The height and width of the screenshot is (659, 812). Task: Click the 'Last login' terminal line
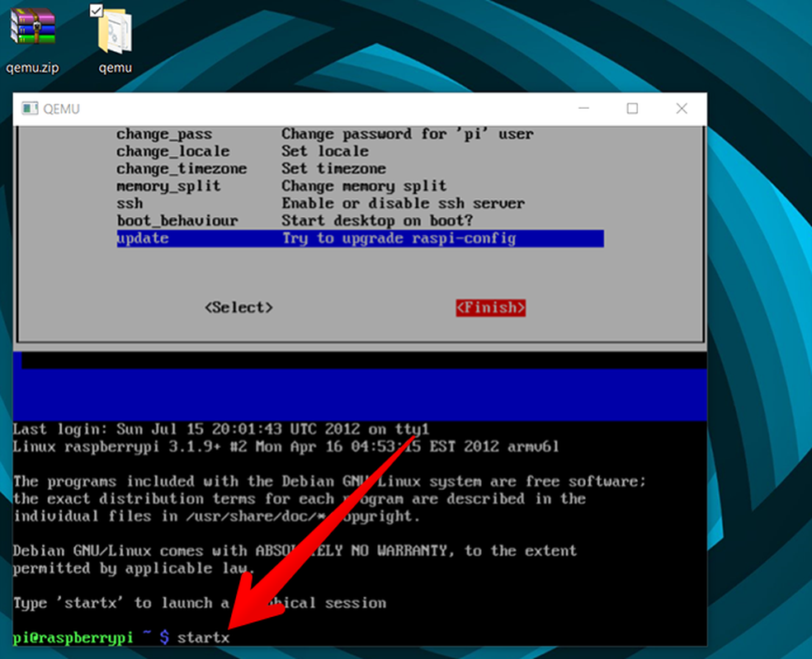(221, 429)
